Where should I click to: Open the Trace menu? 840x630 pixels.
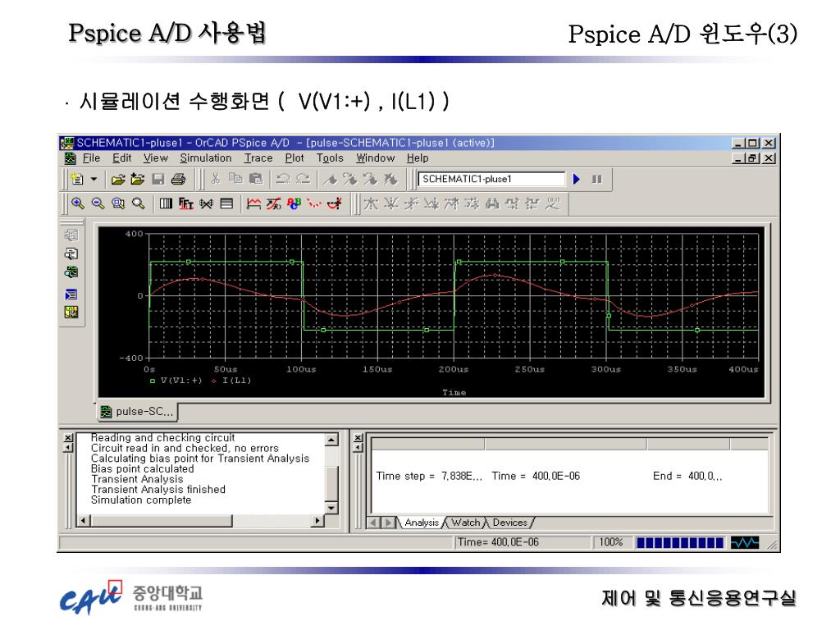[x=258, y=158]
